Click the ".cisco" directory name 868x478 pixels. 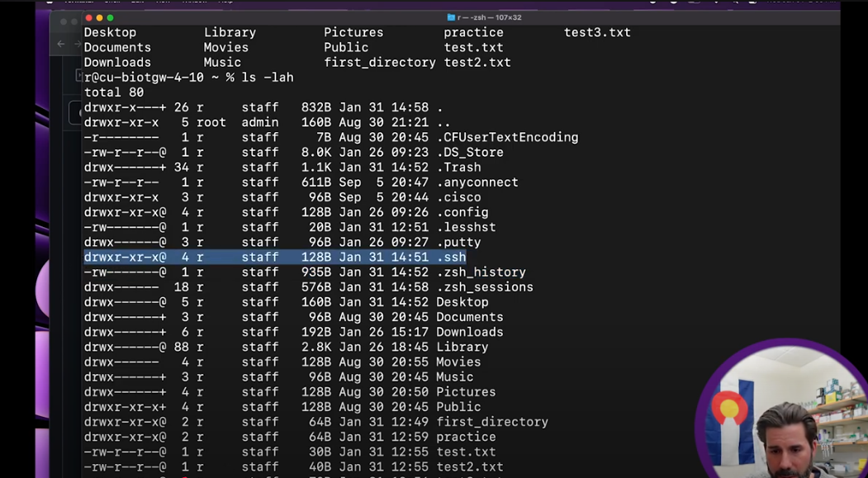pyautogui.click(x=458, y=197)
